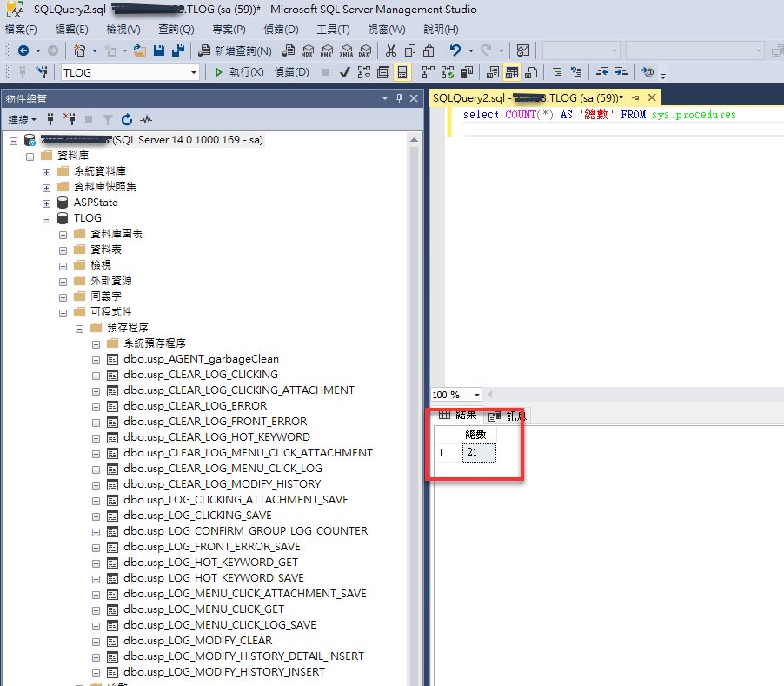
Task: Click the 新增查詢(N) button
Action: tap(235, 50)
